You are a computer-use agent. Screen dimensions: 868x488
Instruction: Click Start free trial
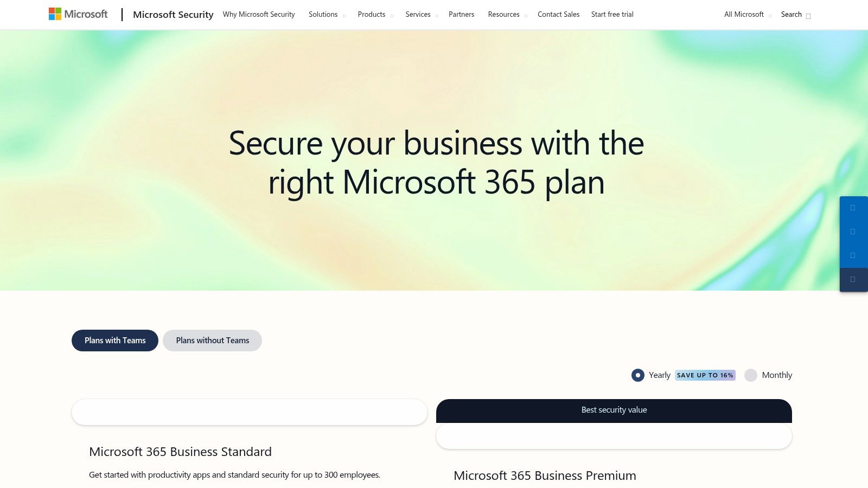coord(612,15)
